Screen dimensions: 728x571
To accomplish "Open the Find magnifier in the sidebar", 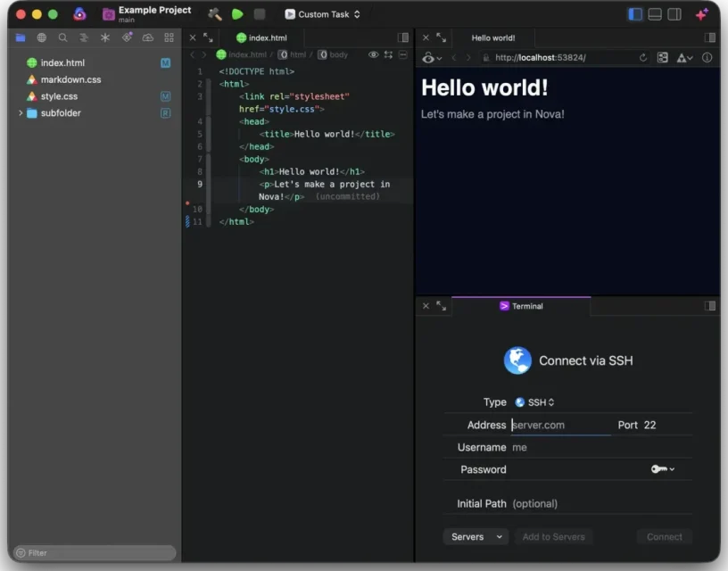I will 62,37.
